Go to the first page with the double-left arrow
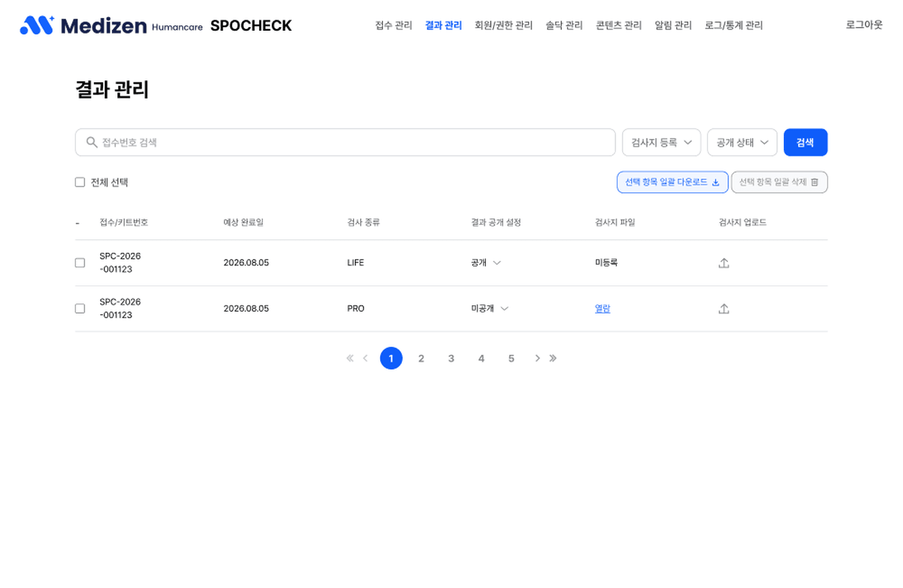 (350, 359)
